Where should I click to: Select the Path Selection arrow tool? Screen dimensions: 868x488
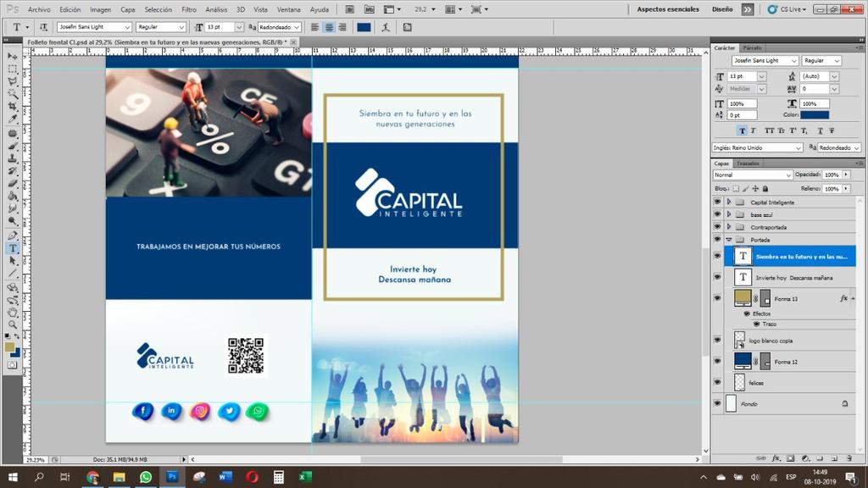point(12,261)
